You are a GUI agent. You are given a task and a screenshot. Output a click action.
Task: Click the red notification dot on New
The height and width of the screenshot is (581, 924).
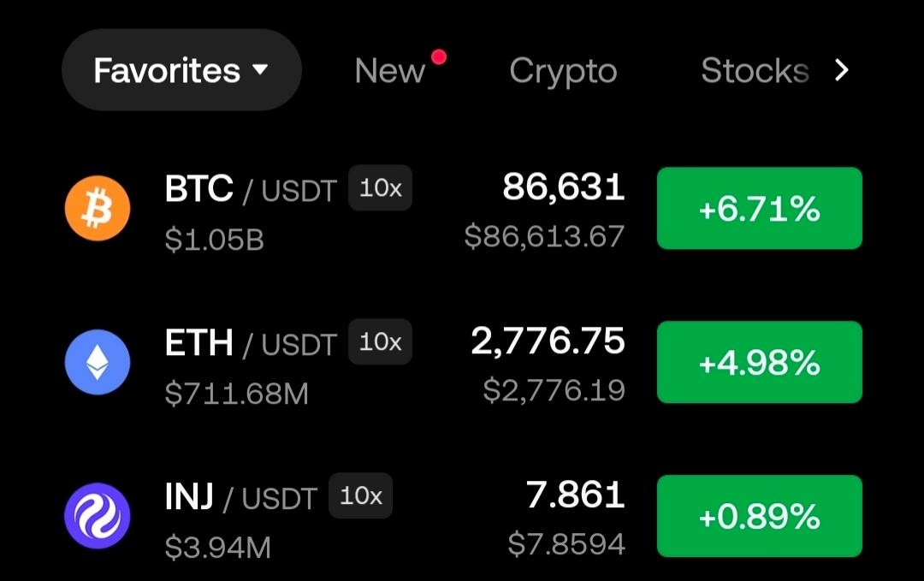[x=438, y=57]
